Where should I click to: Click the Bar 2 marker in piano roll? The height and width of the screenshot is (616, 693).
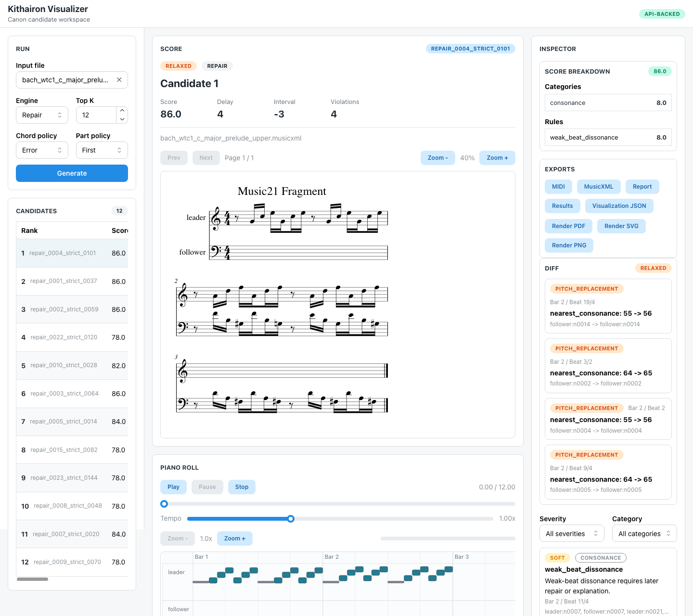point(332,557)
